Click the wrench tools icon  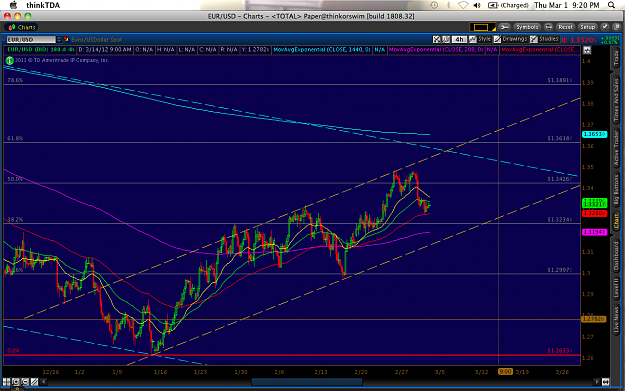pyautogui.click(x=505, y=27)
